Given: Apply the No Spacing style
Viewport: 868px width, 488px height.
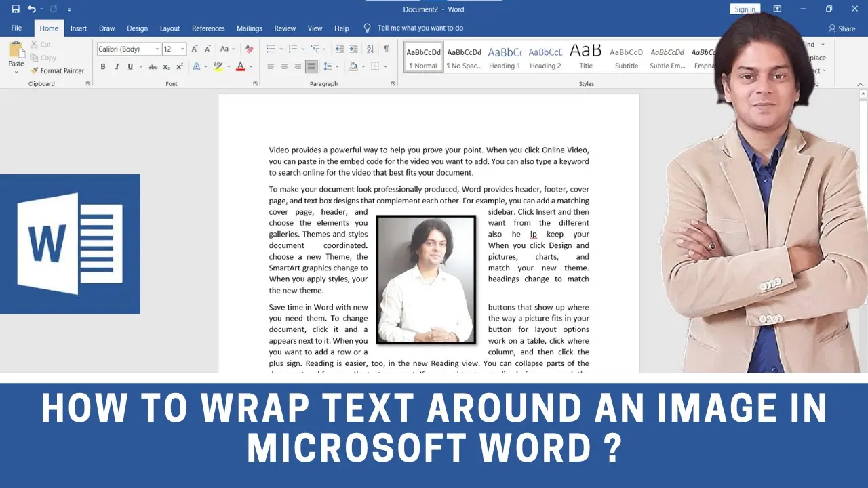Looking at the screenshot, I should 464,56.
